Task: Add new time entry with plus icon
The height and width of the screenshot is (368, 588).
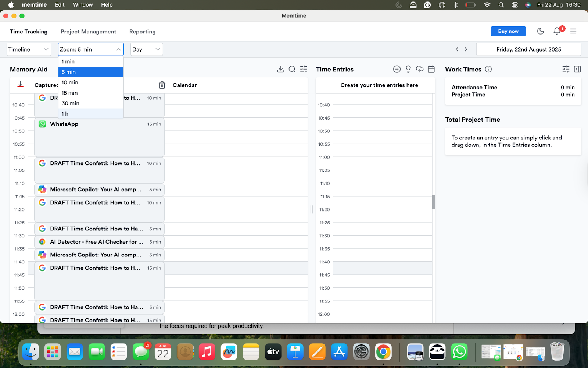Action: tap(397, 69)
